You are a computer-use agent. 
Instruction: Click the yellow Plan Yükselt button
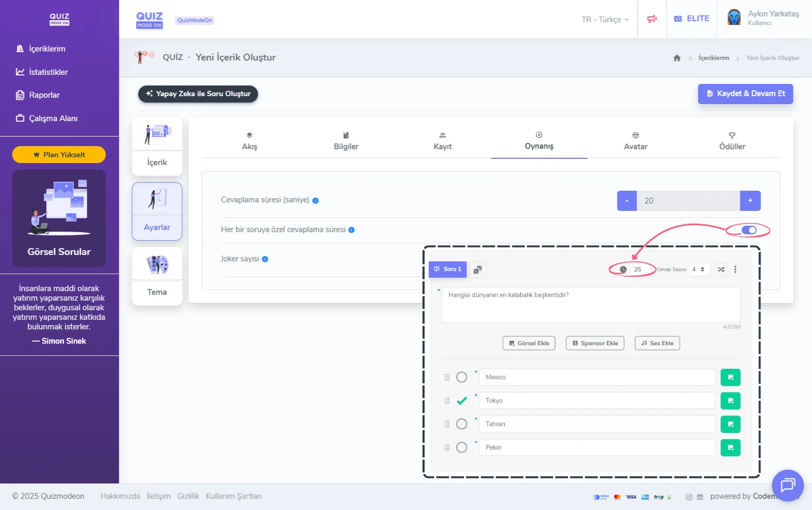click(x=59, y=155)
